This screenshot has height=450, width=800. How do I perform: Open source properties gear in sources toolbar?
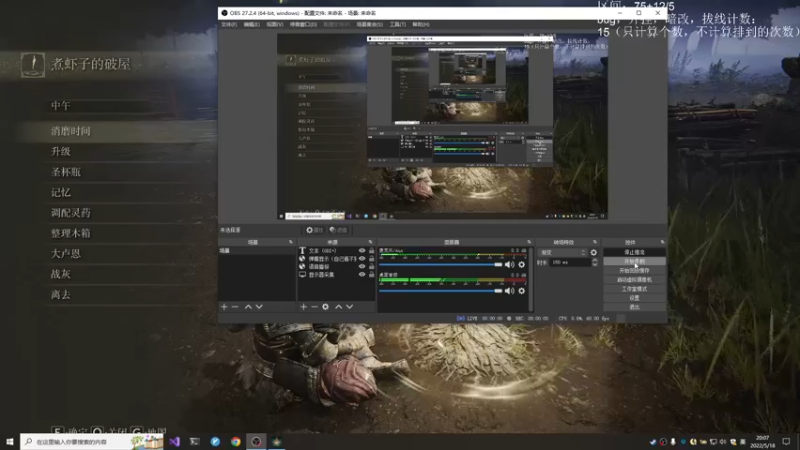(326, 307)
